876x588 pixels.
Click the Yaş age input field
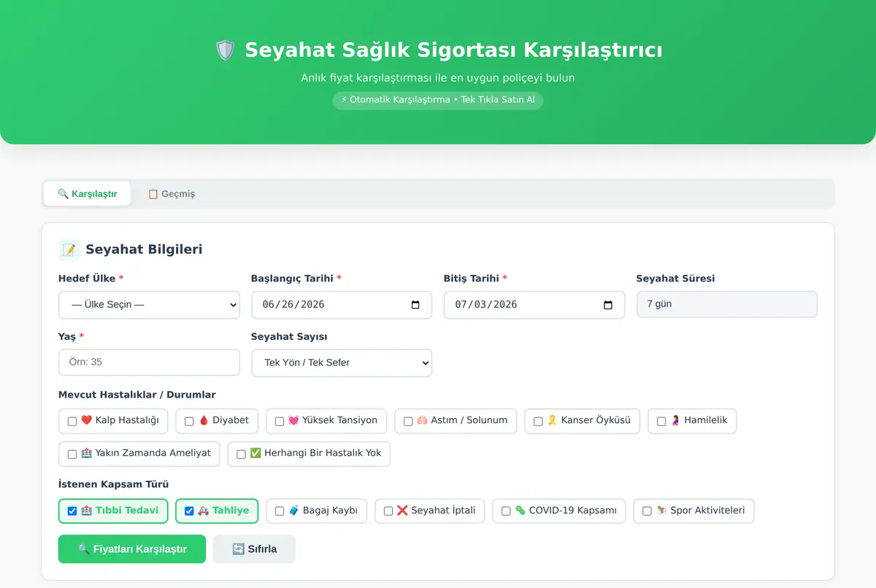click(149, 362)
